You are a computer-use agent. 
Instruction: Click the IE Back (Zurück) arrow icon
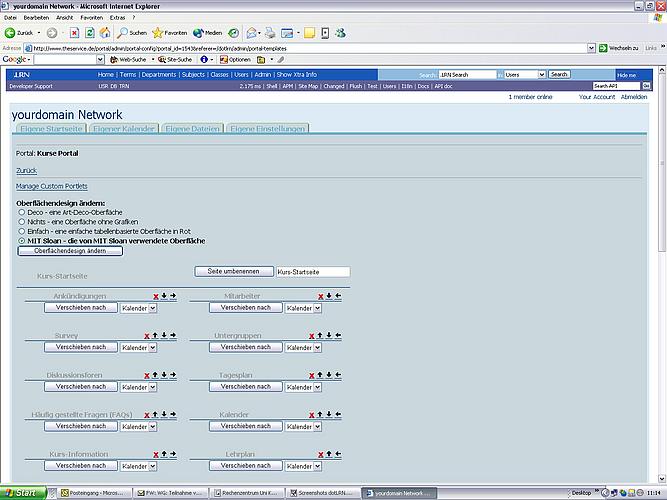[10, 33]
